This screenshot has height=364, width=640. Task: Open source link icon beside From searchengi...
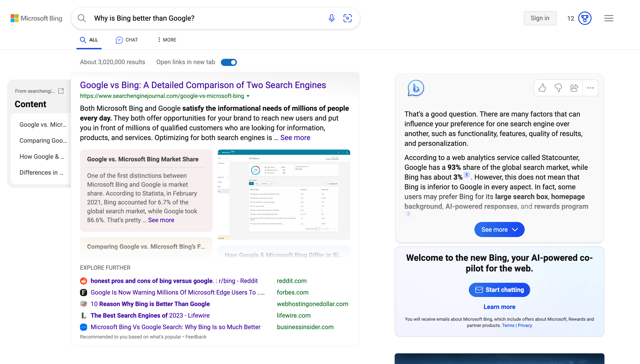pos(61,91)
